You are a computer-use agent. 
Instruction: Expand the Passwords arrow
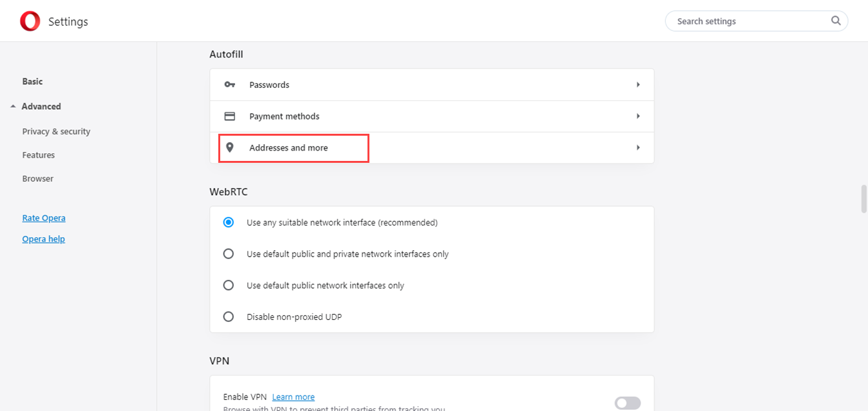pyautogui.click(x=638, y=85)
